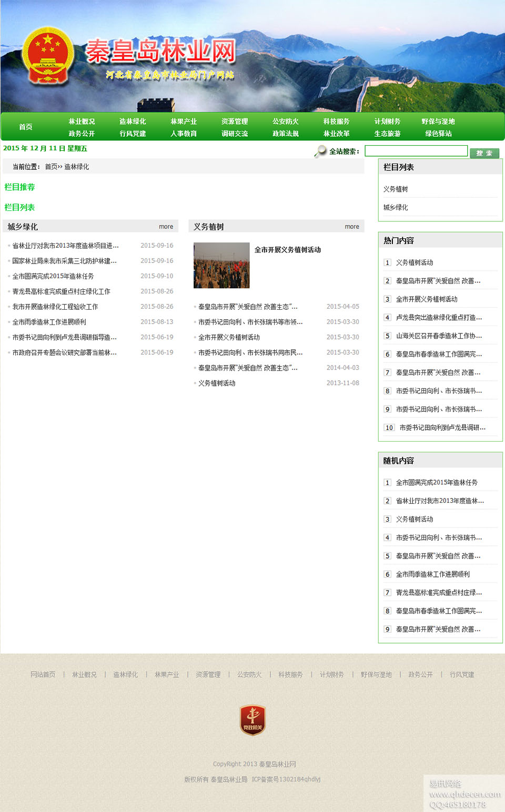This screenshot has height=812, width=505.
Task: Click the national emblem logo in header
Action: pyautogui.click(x=48, y=56)
